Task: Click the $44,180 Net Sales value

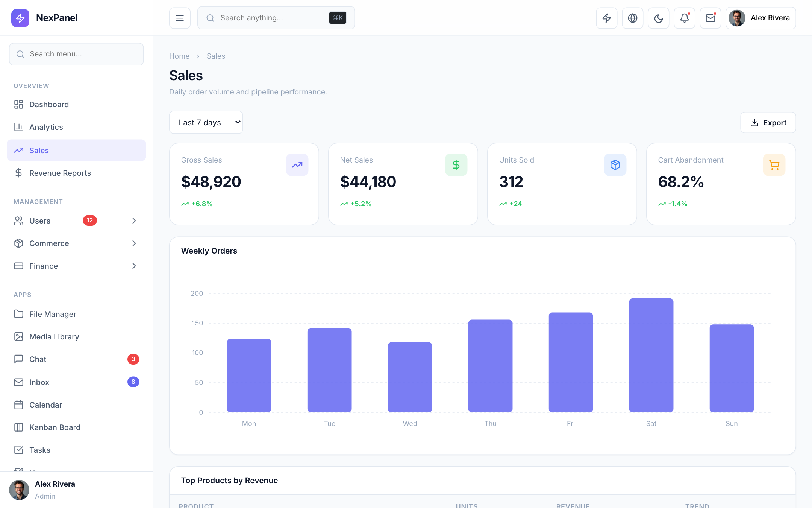Action: click(x=368, y=182)
